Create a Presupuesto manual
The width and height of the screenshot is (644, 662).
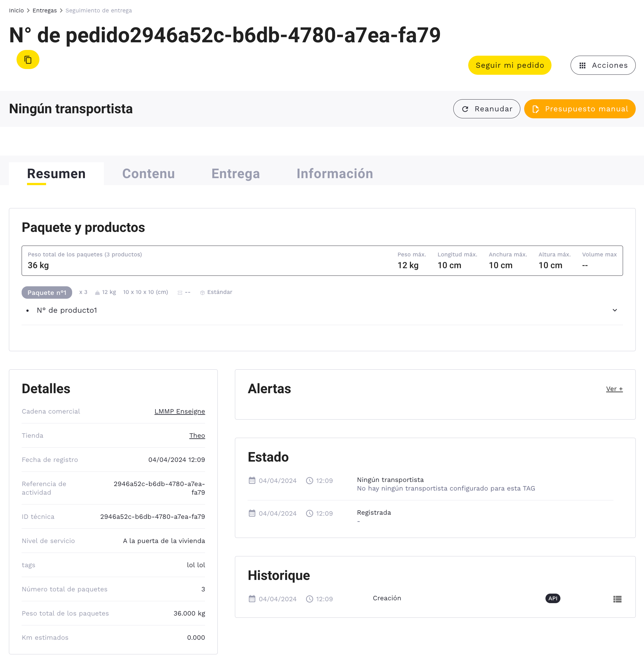click(579, 109)
